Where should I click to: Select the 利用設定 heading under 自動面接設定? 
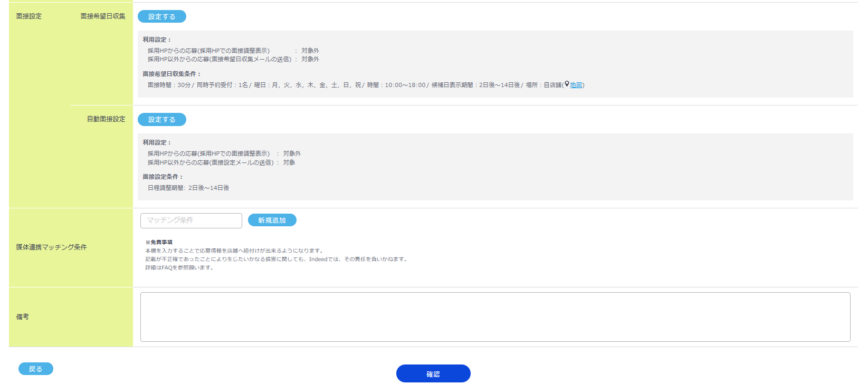[x=157, y=142]
